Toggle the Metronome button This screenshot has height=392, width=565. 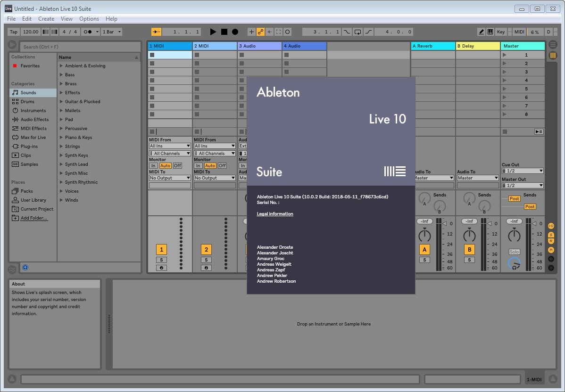tap(88, 32)
